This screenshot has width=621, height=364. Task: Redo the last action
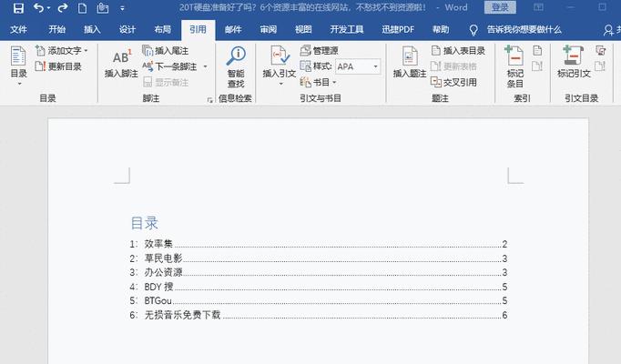pos(63,7)
